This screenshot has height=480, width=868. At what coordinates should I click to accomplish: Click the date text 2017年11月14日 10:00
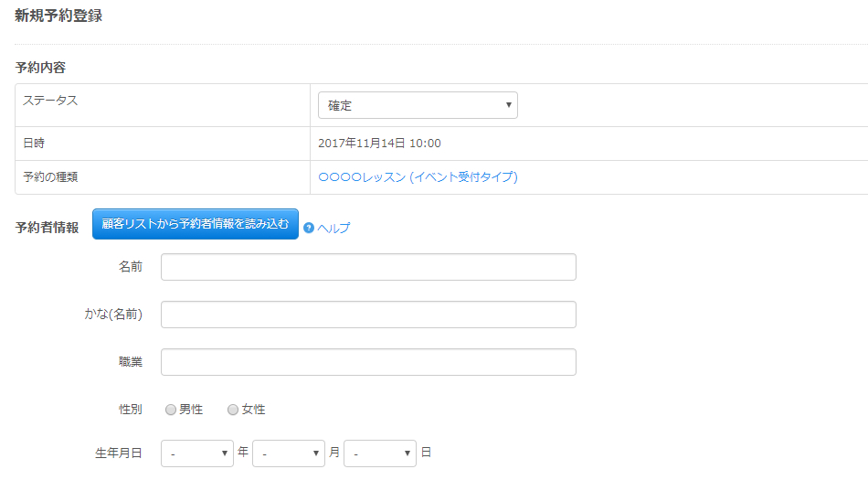(379, 144)
